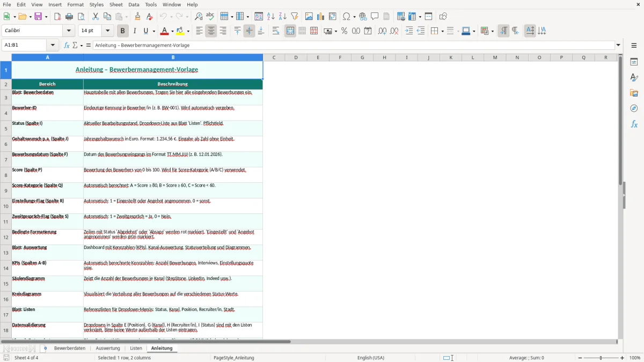The width and height of the screenshot is (644, 362).
Task: Insert a hyperlink
Action: tap(363, 17)
